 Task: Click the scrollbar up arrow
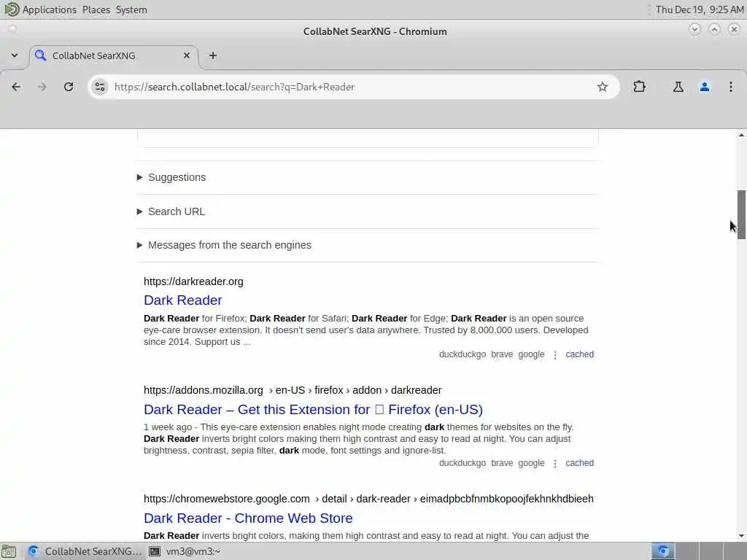click(741, 135)
